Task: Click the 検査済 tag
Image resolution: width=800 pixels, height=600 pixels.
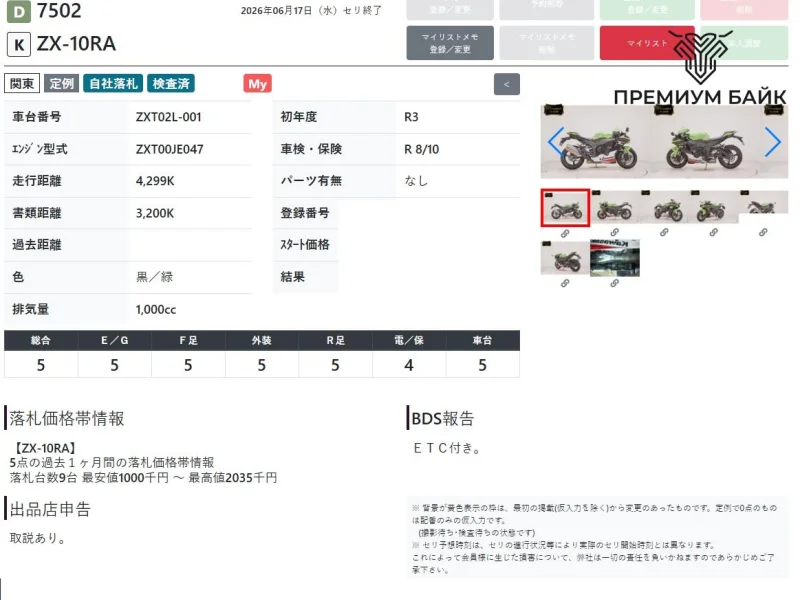Action: point(171,84)
